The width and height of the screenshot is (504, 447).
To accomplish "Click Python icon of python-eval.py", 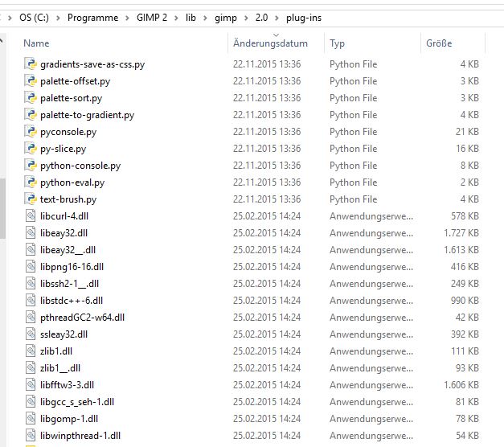I will click(x=31, y=182).
